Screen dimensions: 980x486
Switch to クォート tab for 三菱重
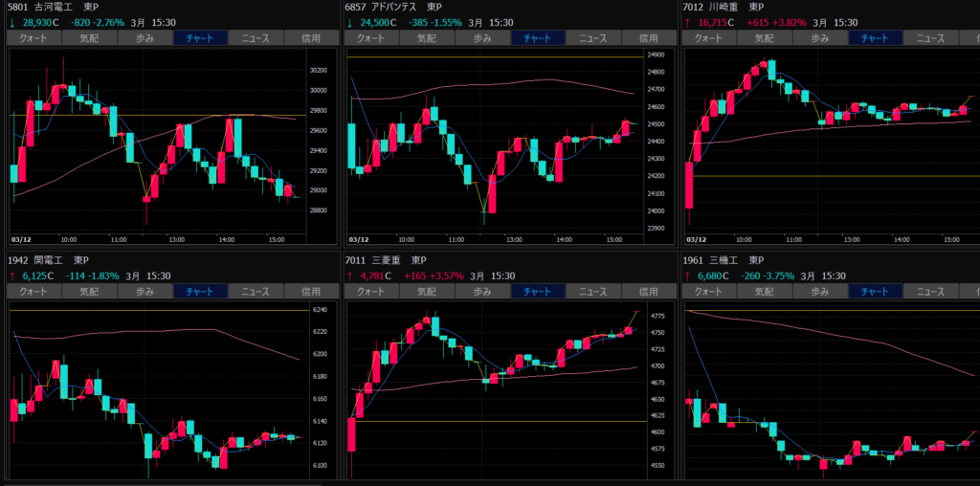pos(370,291)
